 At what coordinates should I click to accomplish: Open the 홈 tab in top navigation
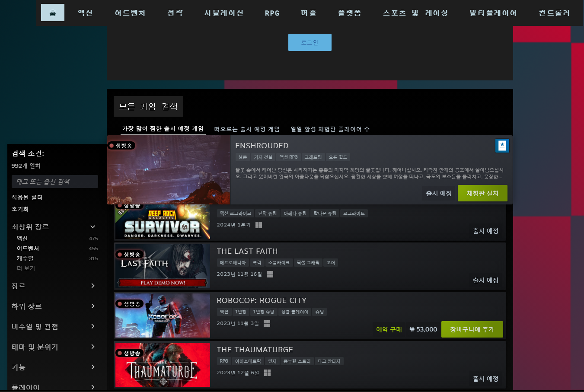(53, 13)
